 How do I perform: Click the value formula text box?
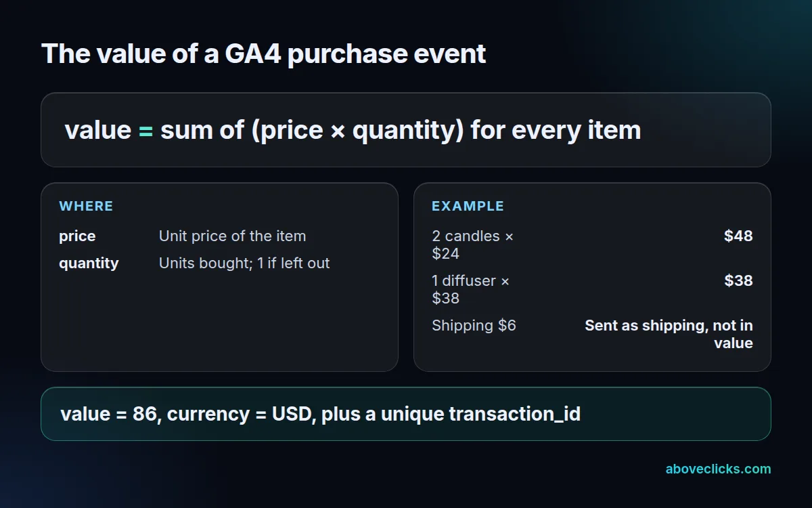tap(406, 129)
